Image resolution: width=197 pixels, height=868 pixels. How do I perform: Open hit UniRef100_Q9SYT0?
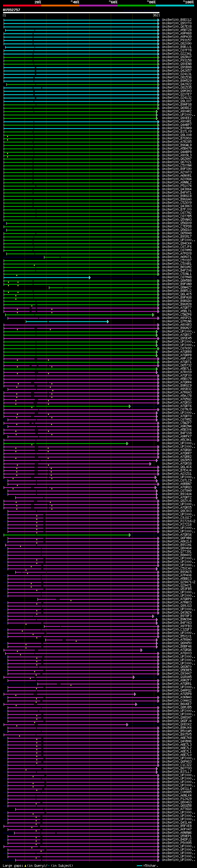(176, 23)
